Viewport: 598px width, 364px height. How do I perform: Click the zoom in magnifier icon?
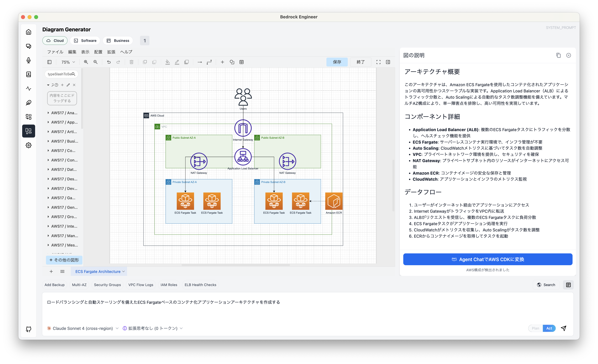(x=86, y=62)
